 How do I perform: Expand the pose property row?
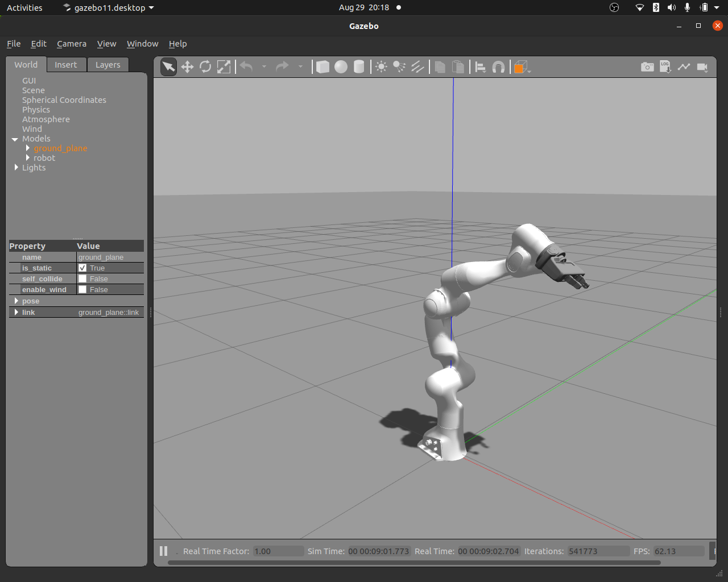tap(16, 301)
